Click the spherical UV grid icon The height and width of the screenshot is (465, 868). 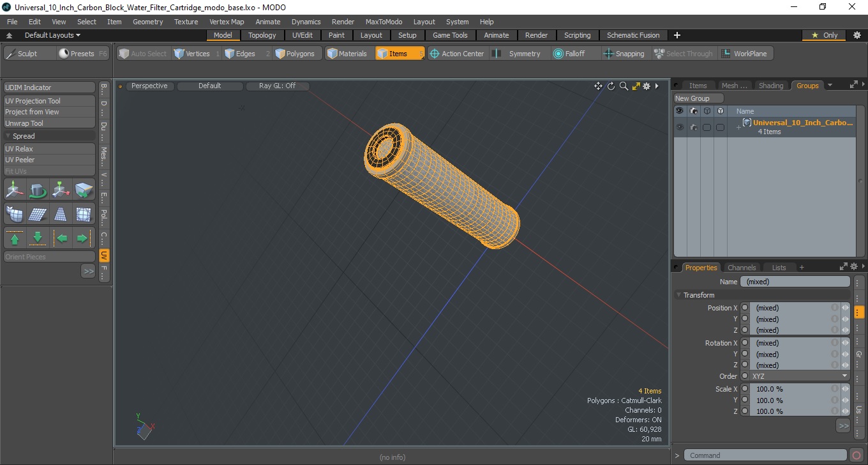[x=84, y=214]
